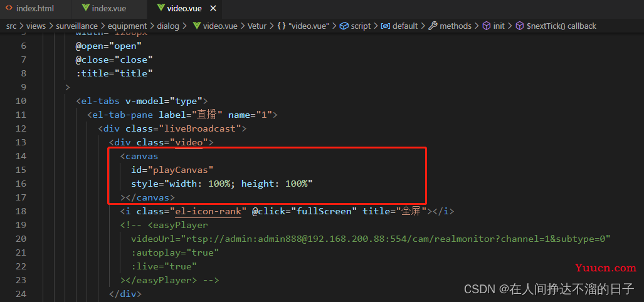Click the curly braces icon in breadcrumbs

[x=282, y=26]
